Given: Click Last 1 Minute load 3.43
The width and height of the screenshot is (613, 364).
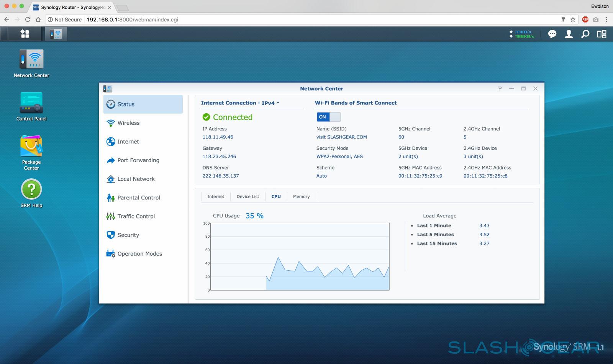Looking at the screenshot, I should coord(484,226).
